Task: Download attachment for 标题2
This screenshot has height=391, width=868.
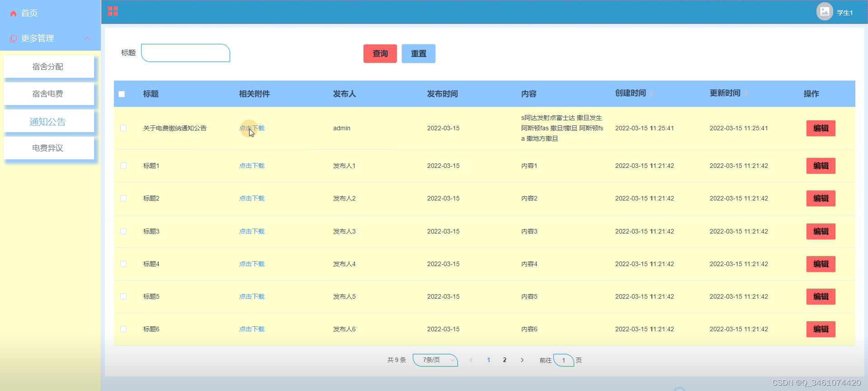Action: click(252, 198)
